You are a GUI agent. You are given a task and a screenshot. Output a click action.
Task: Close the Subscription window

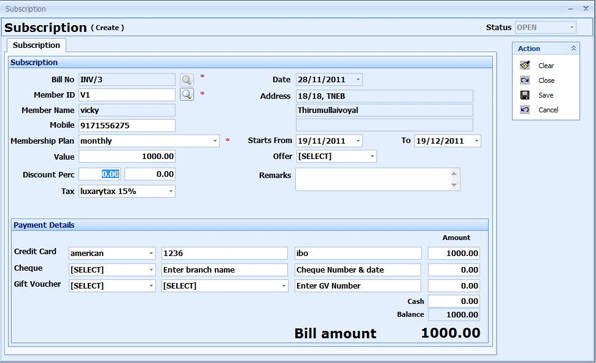pos(586,8)
